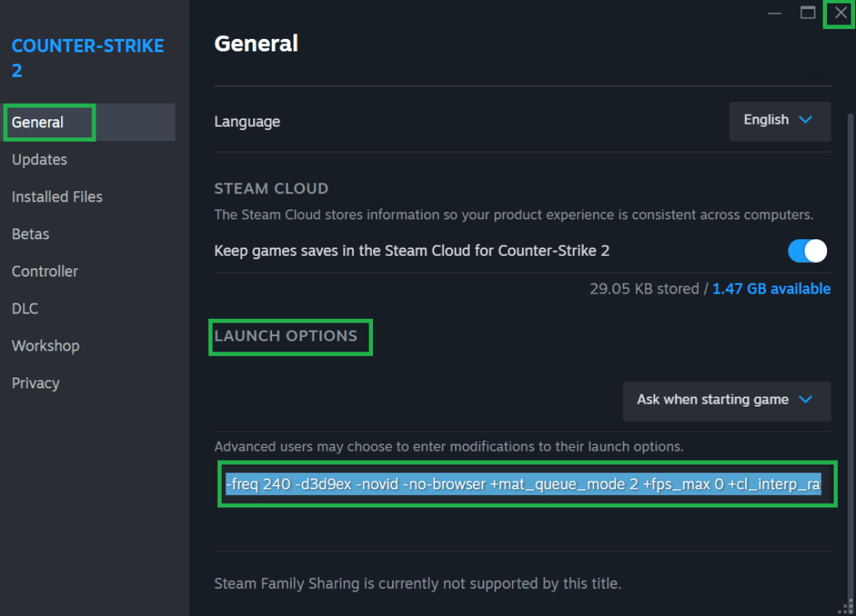Switch to the Updates section
Screen dimensions: 856x616
39,159
